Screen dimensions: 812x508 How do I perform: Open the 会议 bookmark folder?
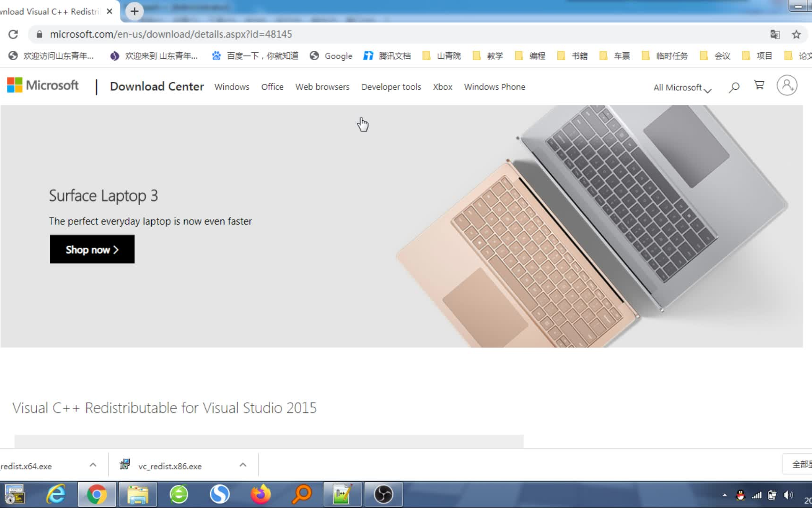coord(715,56)
